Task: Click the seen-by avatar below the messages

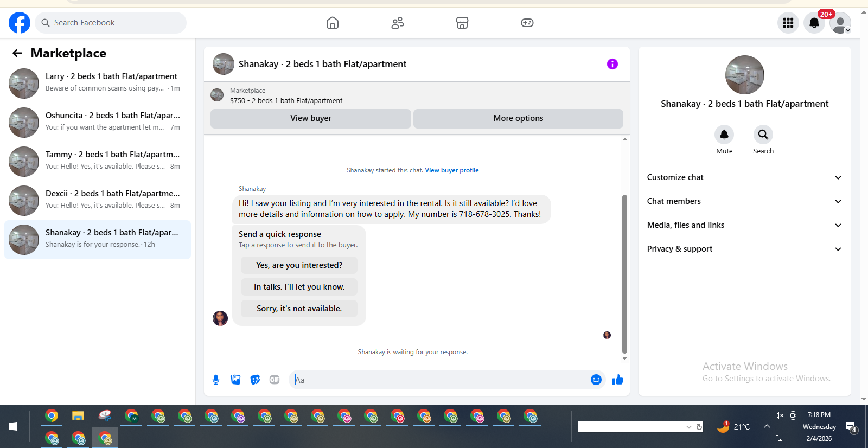Action: click(607, 335)
